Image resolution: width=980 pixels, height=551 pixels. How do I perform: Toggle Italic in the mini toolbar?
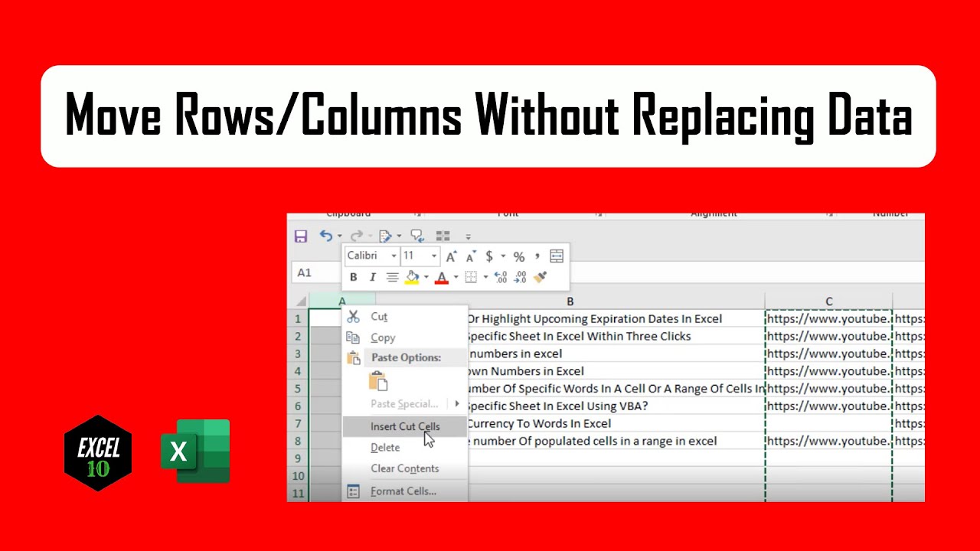point(372,277)
